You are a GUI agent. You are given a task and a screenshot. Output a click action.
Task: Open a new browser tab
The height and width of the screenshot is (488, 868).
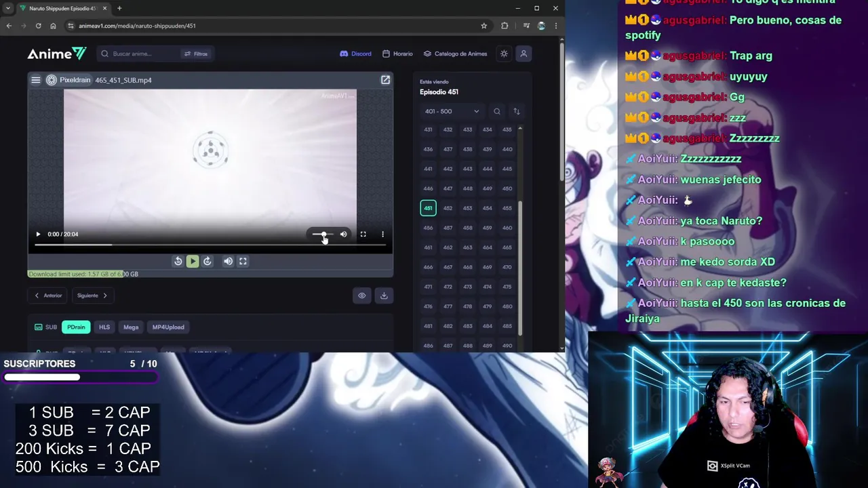pos(119,8)
